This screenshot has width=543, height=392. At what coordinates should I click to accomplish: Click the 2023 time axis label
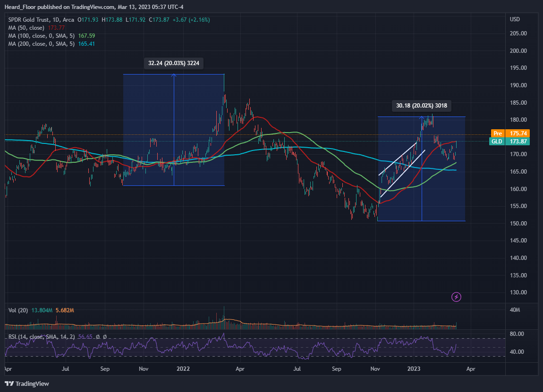point(414,369)
